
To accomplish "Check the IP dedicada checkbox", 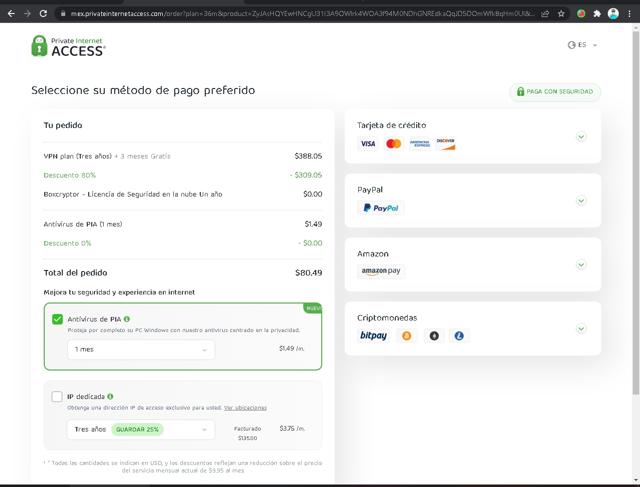I will point(57,396).
